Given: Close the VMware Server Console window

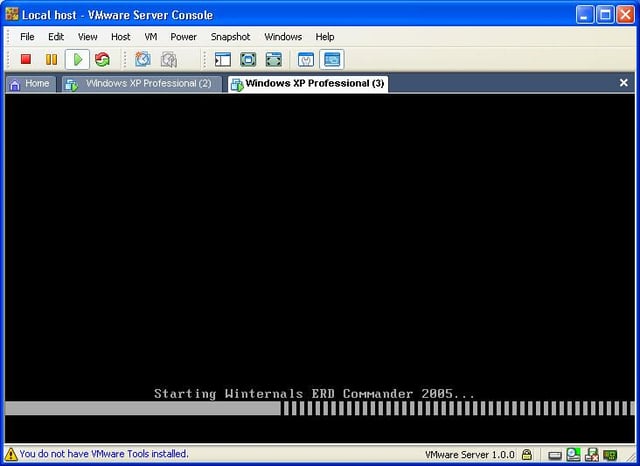Looking at the screenshot, I should [x=625, y=15].
